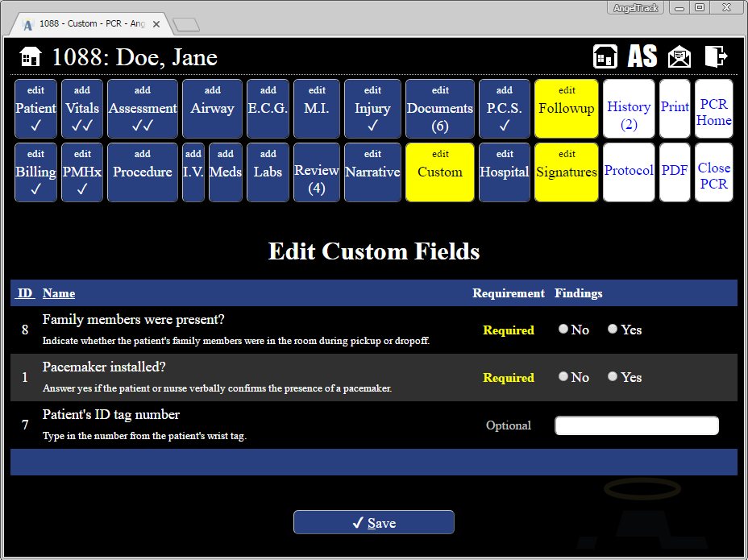The height and width of the screenshot is (560, 748).
Task: Select "Yes" for Pacemaker installed
Action: click(613, 375)
